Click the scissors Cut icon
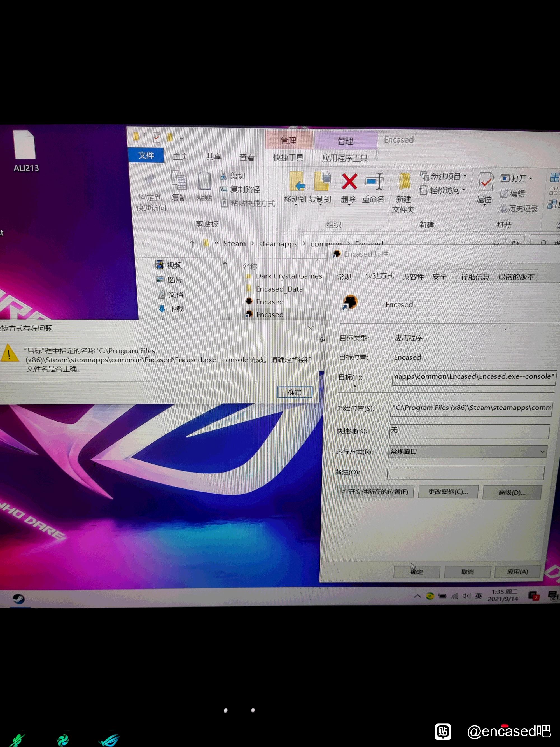Image resolution: width=560 pixels, height=747 pixels. (x=223, y=176)
